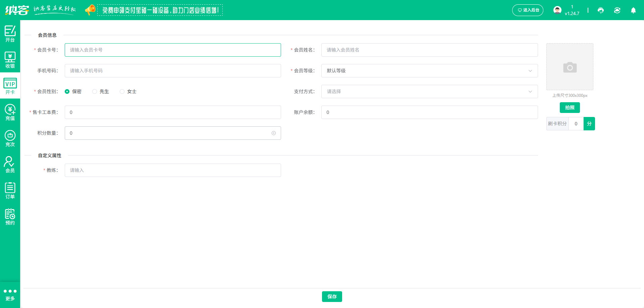644x308 pixels.
Task: Show 更多 options in the sidebar
Action: (x=10, y=295)
